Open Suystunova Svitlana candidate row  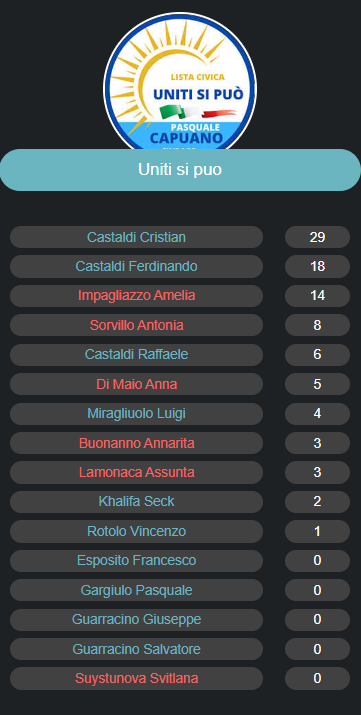pos(136,678)
